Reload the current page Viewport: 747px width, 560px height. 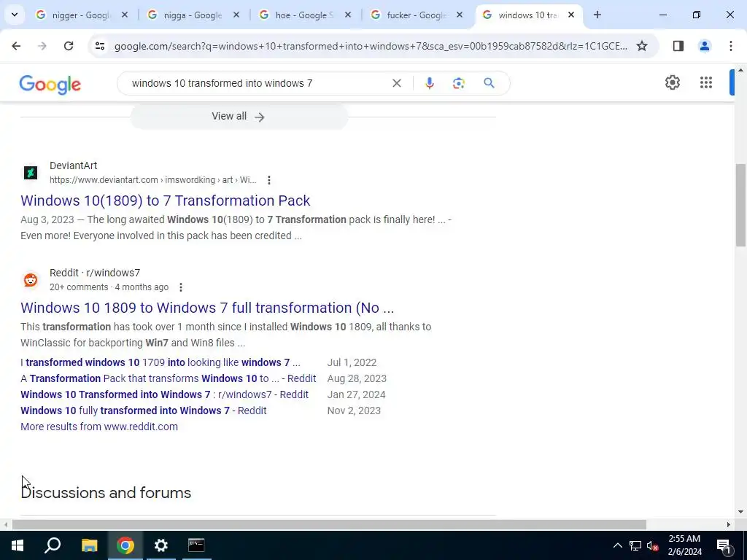pyautogui.click(x=69, y=46)
